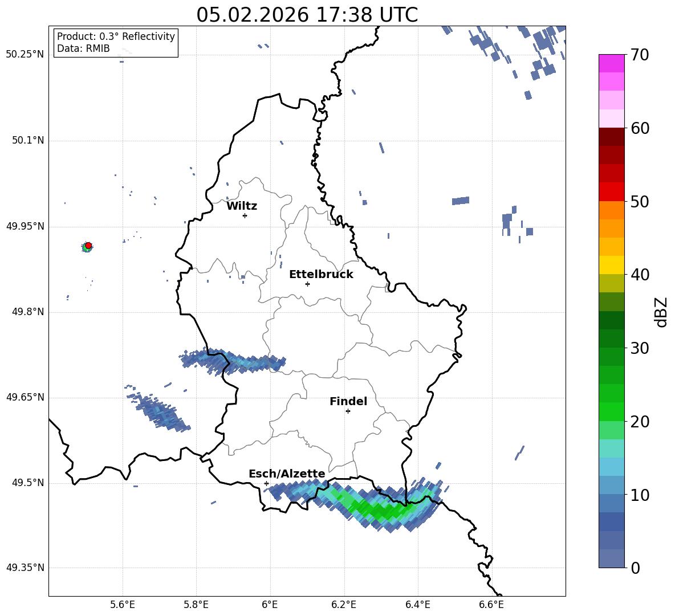This screenshot has height=616, width=675.
Task: Click the 5.8°E longitude tick label
Action: (196, 605)
